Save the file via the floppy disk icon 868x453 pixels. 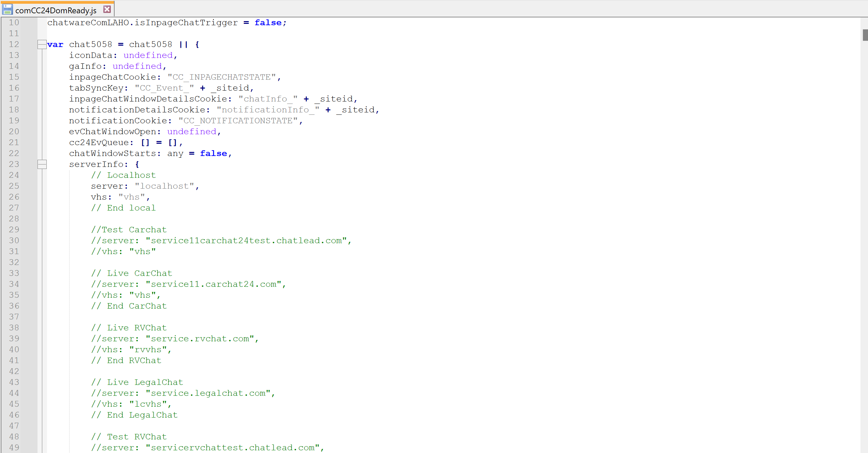7,9
